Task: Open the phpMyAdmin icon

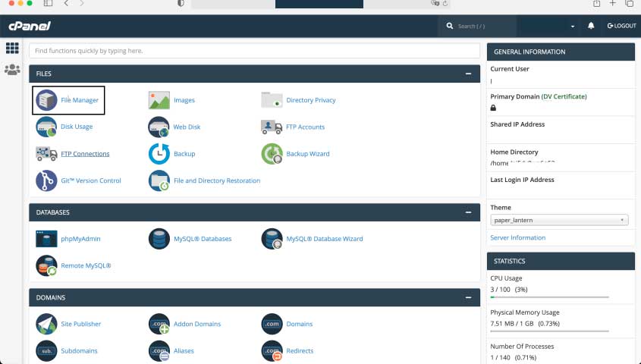Action: 46,239
